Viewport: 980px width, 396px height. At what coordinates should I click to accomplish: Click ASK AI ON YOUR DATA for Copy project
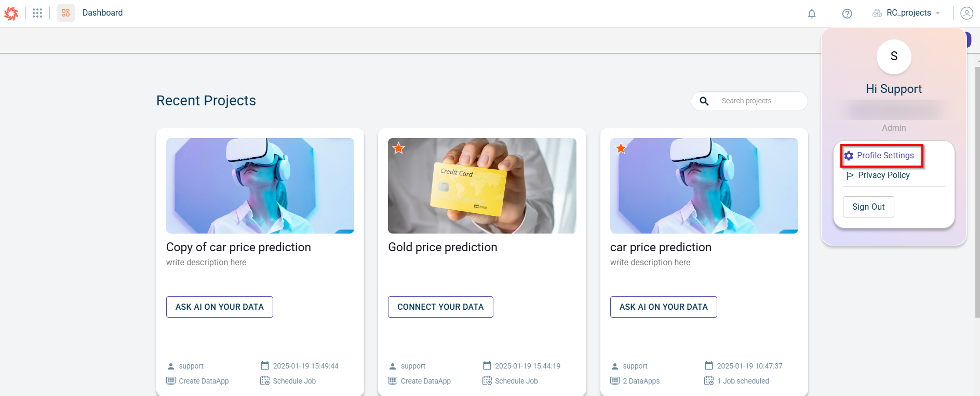click(220, 307)
